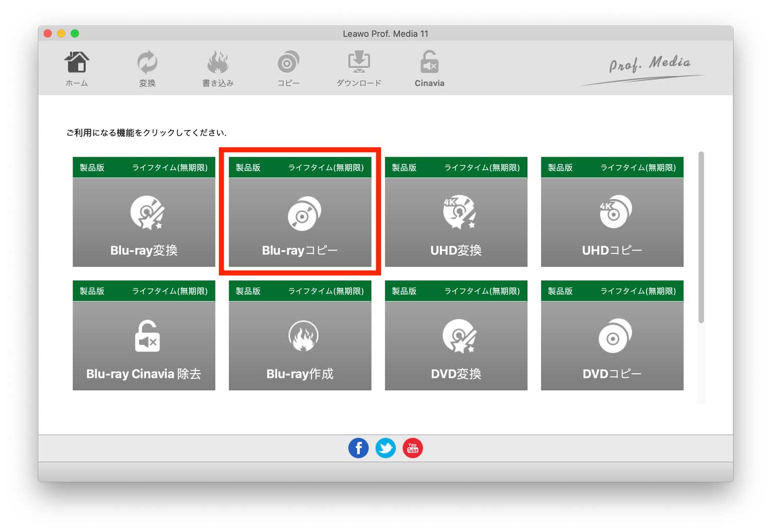Launch the DVD変換 label
771x532 pixels.
456,374
